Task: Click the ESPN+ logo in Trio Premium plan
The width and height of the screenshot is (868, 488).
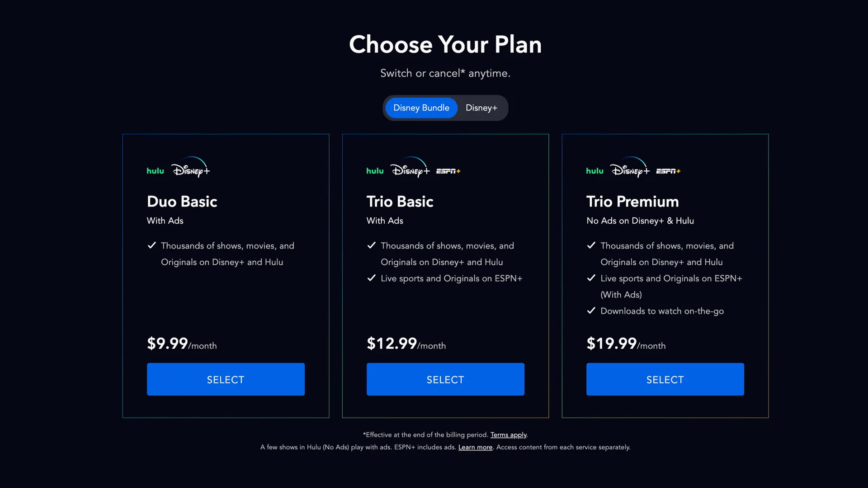Action: click(668, 171)
